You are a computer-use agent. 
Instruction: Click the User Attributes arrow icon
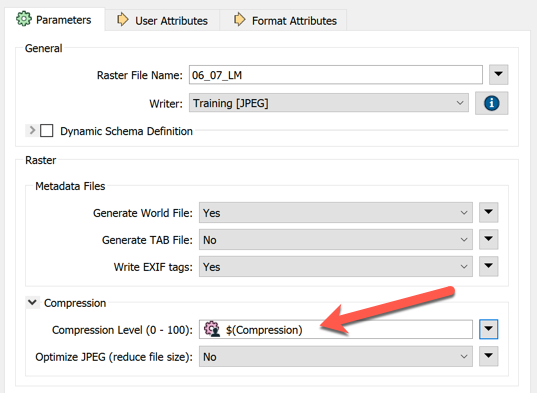click(x=123, y=20)
